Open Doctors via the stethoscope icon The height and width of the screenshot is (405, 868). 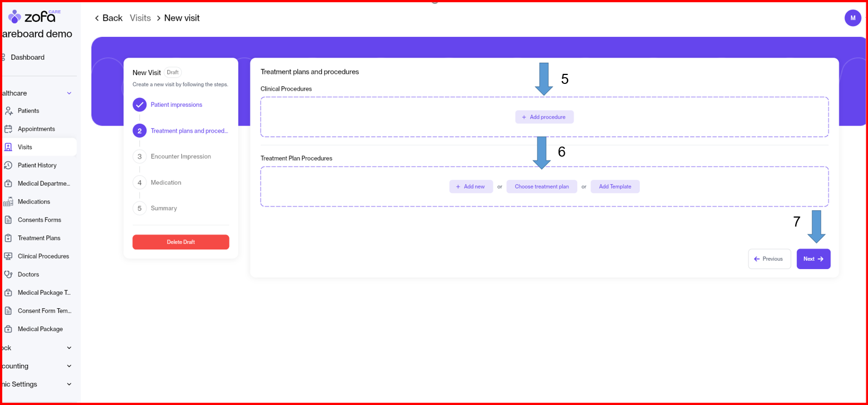pos(8,275)
